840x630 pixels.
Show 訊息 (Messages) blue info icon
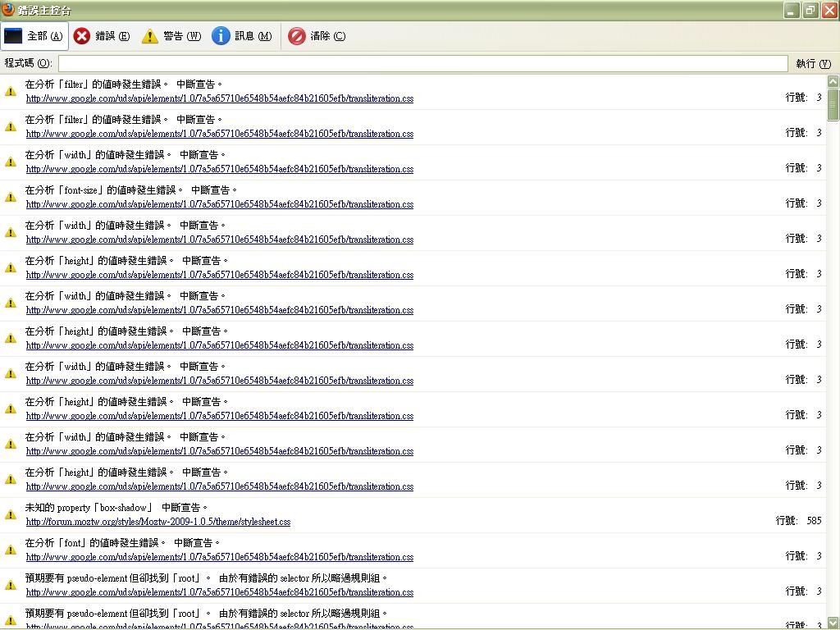click(x=221, y=36)
